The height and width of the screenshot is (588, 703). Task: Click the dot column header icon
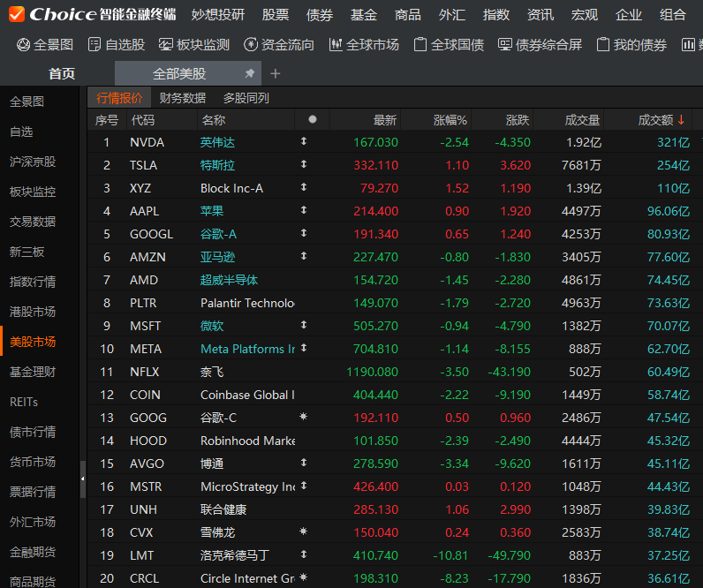pos(313,119)
